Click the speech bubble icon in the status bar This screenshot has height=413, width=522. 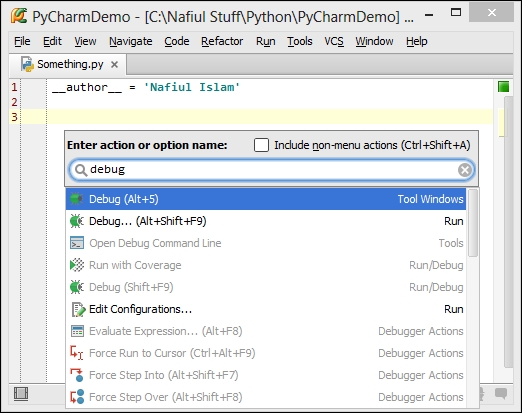[x=501, y=394]
